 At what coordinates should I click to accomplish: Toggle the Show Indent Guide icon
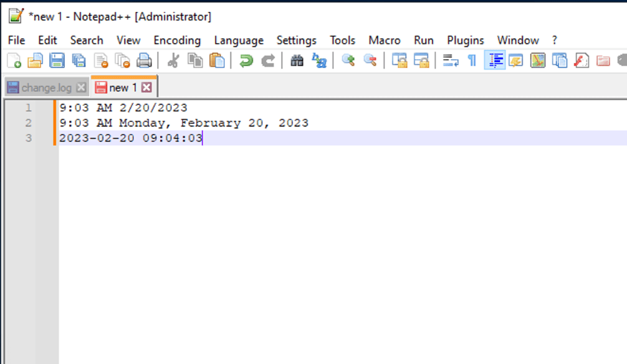pos(494,60)
